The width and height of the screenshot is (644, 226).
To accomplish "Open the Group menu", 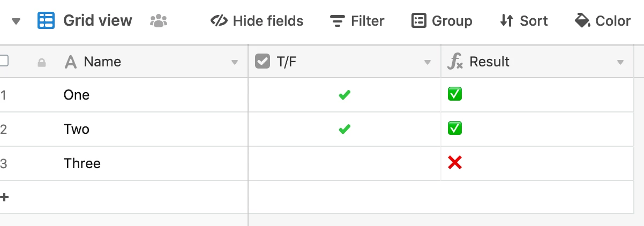I will click(x=442, y=21).
